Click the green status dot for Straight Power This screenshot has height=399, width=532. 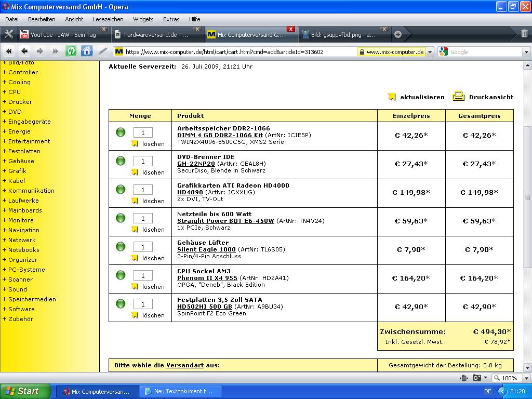[121, 218]
